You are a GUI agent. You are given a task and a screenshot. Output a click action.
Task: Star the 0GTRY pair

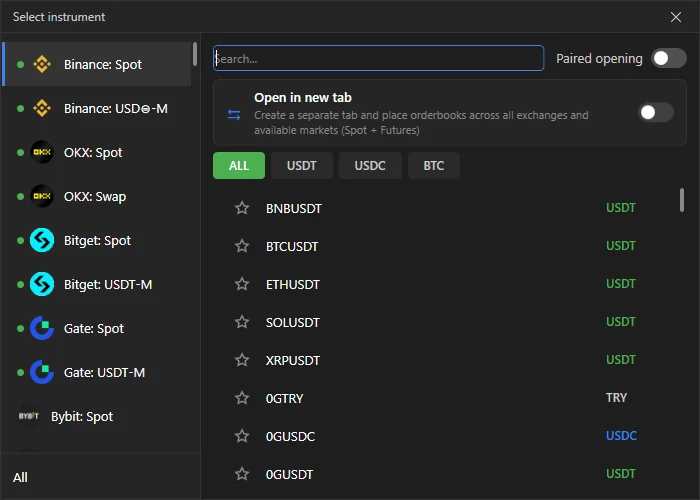point(242,398)
